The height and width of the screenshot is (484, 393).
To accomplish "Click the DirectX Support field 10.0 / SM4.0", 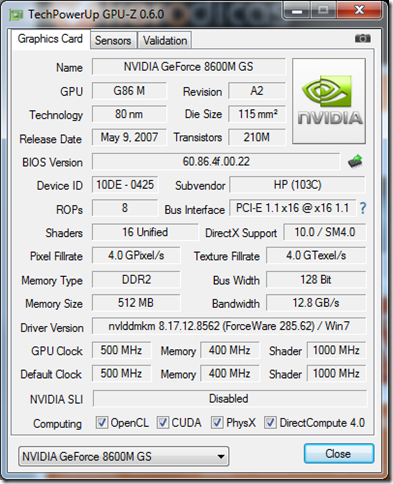I will click(325, 232).
